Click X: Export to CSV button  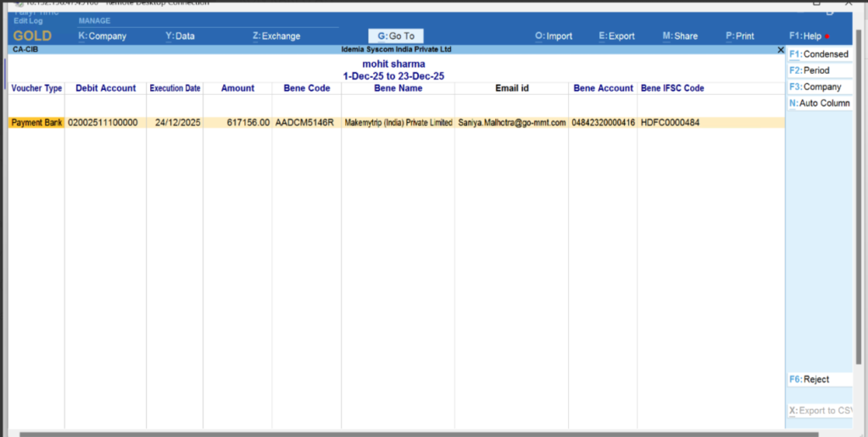pyautogui.click(x=819, y=411)
